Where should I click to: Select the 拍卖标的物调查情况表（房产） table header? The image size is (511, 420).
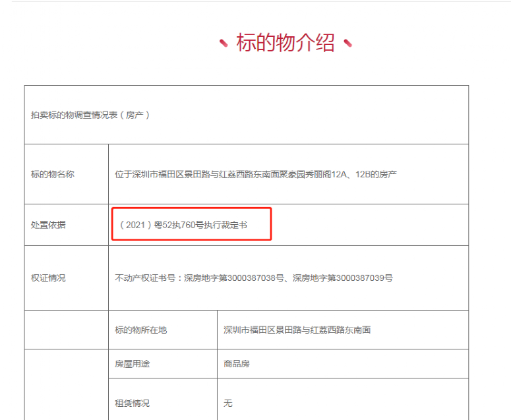point(90,115)
